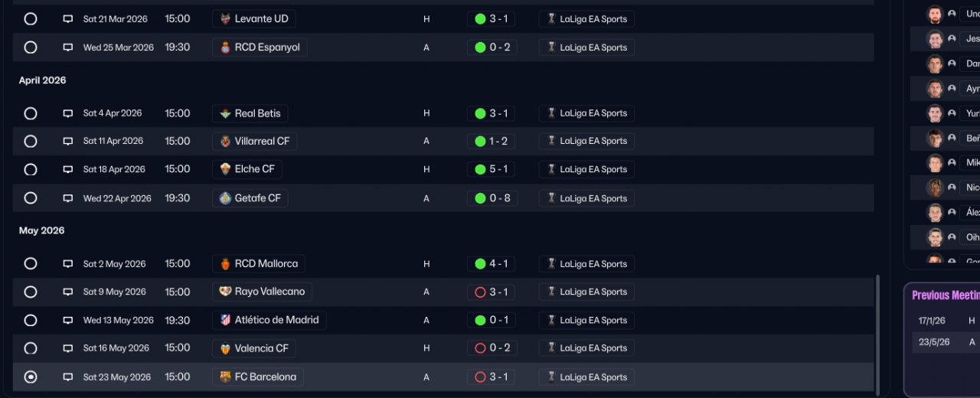Click the fixtures list vertical scrollbar
Screen dimensions: 980x398
(877, 335)
